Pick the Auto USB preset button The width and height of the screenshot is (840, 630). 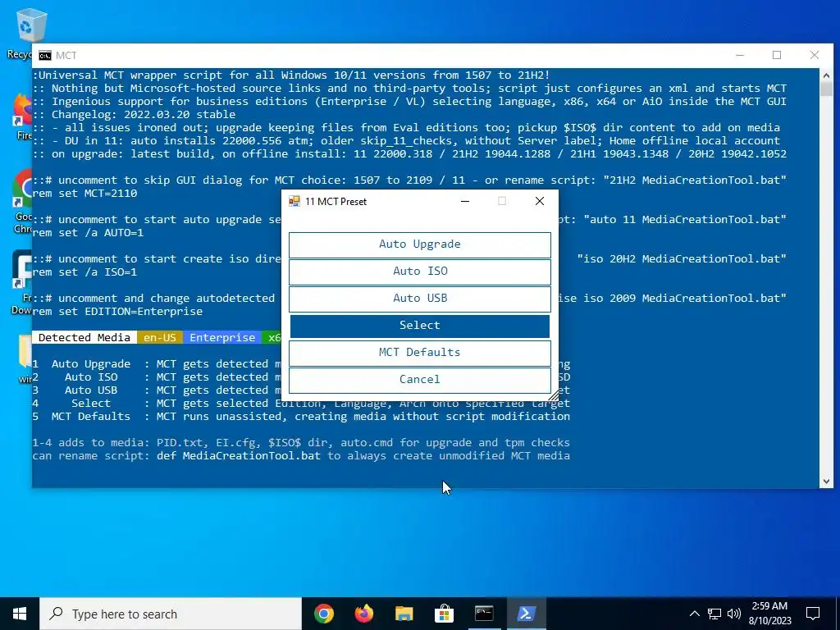[419, 299]
